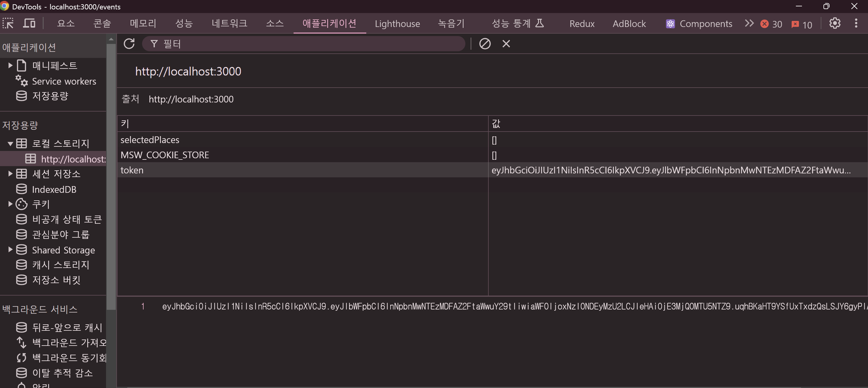Show more tabs with double chevron

[749, 23]
